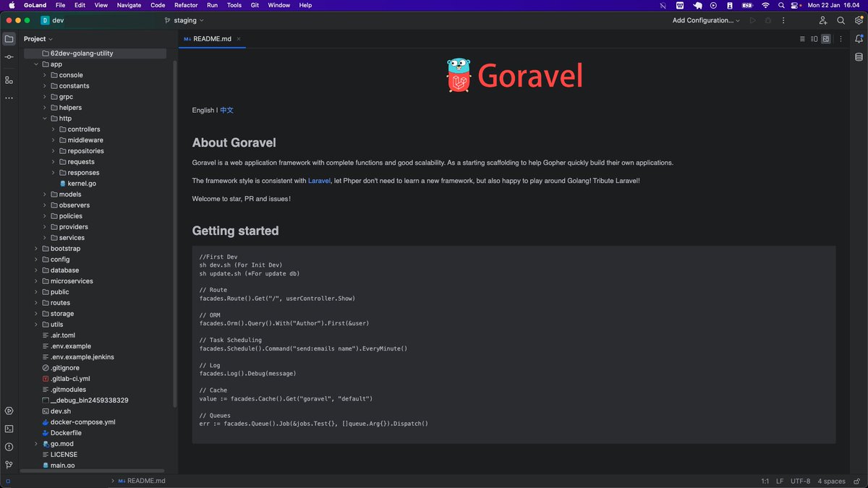
Task: Click the Code With Me add-user icon
Action: click(823, 20)
